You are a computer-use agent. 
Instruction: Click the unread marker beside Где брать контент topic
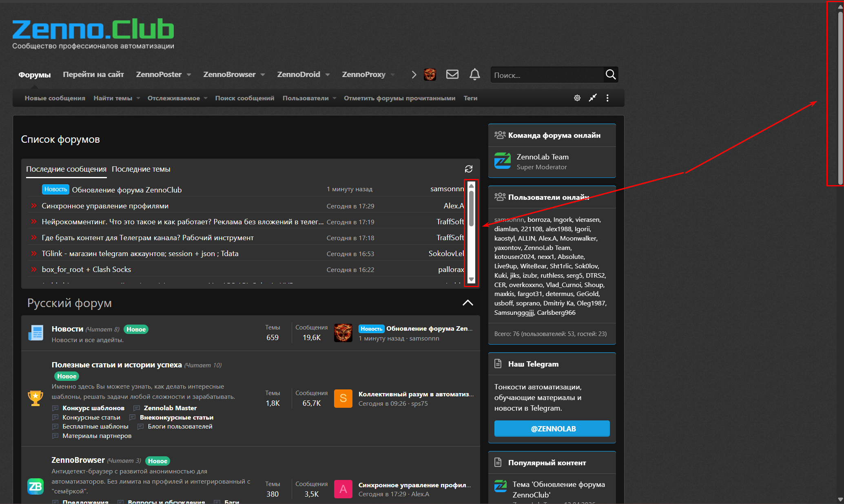(x=34, y=238)
